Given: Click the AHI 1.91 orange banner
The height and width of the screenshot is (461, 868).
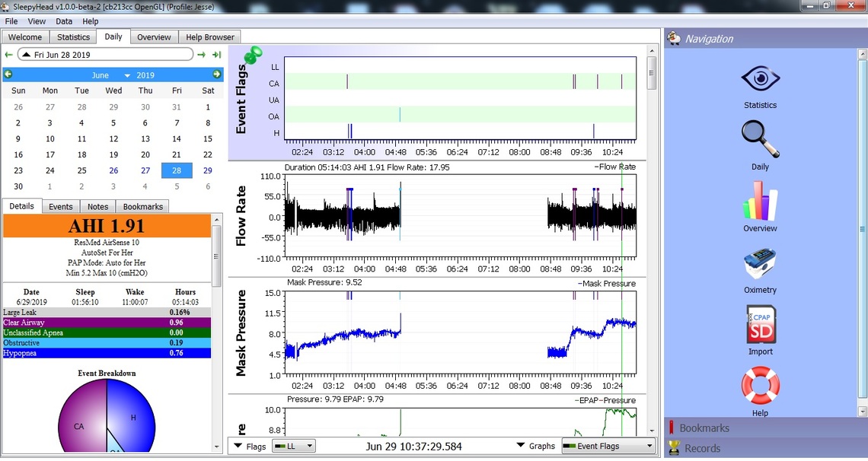Looking at the screenshot, I should point(107,226).
